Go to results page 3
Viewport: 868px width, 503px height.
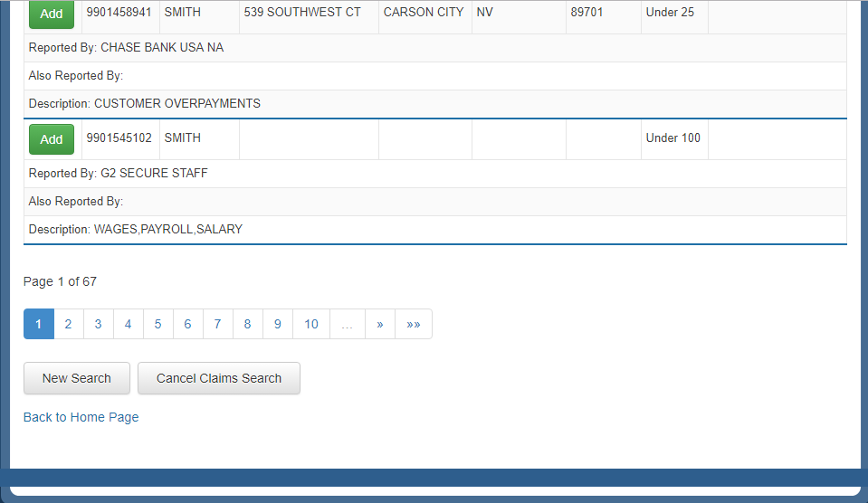click(x=98, y=324)
